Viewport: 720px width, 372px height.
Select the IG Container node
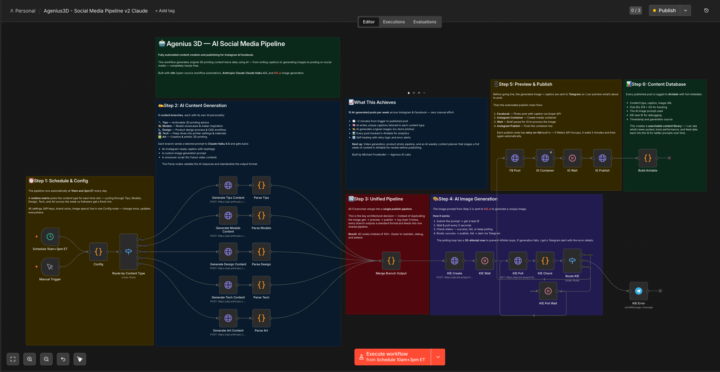click(545, 158)
